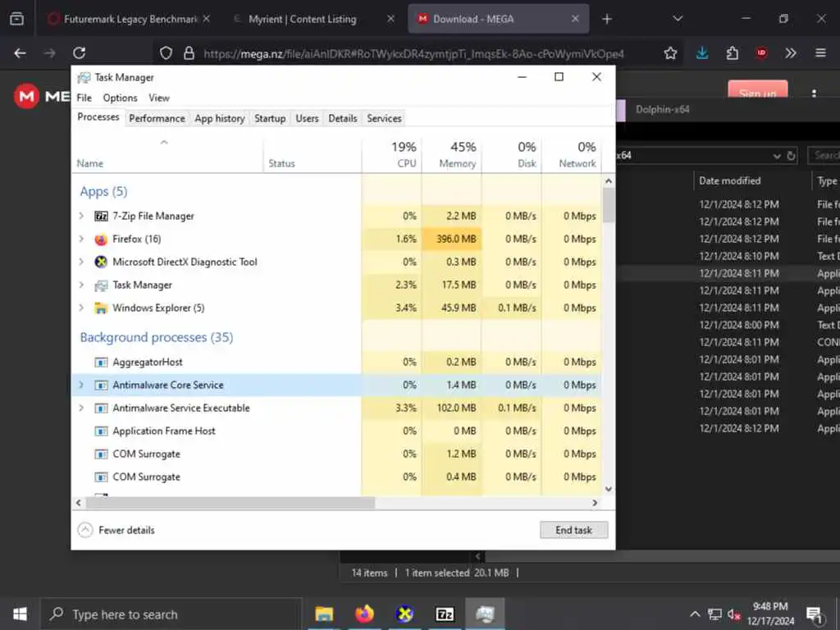This screenshot has height=630, width=840.
Task: Click the Task Manager horizontal scrollbar thumb
Action: (231, 503)
